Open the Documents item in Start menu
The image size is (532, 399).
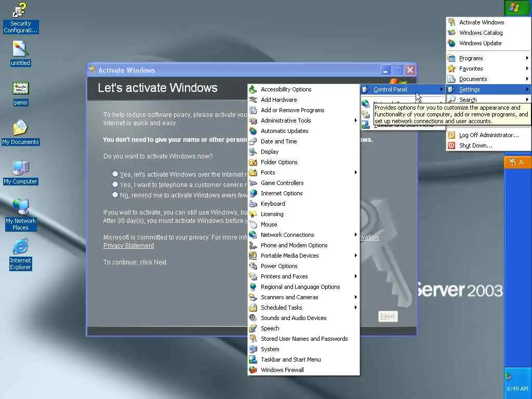488,79
